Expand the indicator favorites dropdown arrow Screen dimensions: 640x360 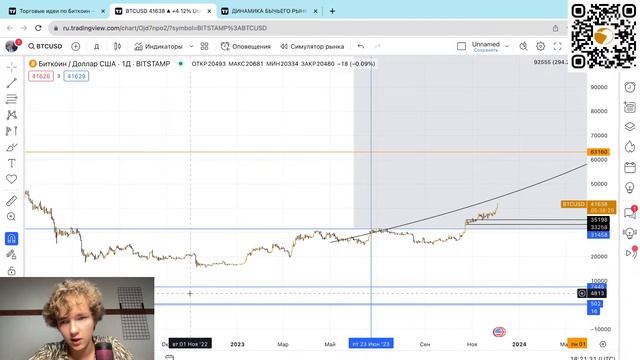pos(191,47)
